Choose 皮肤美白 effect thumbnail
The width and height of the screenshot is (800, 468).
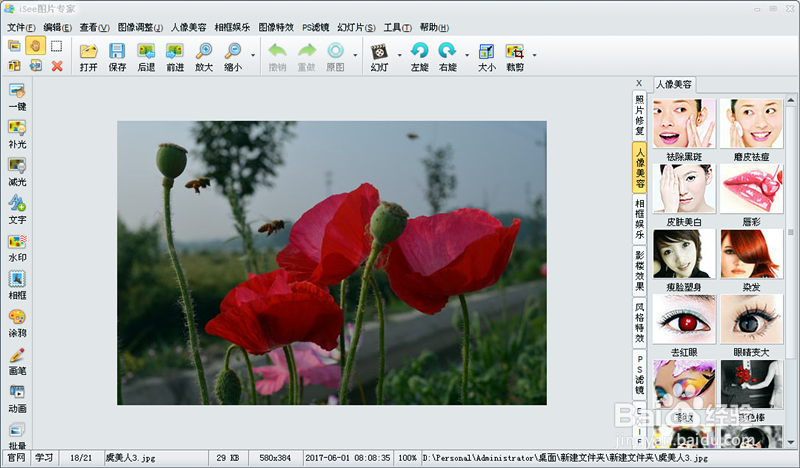tap(684, 188)
